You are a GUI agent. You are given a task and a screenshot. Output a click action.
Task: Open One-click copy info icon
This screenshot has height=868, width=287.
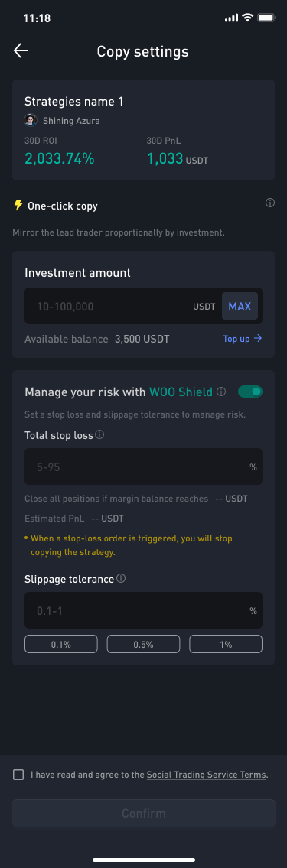click(x=270, y=203)
